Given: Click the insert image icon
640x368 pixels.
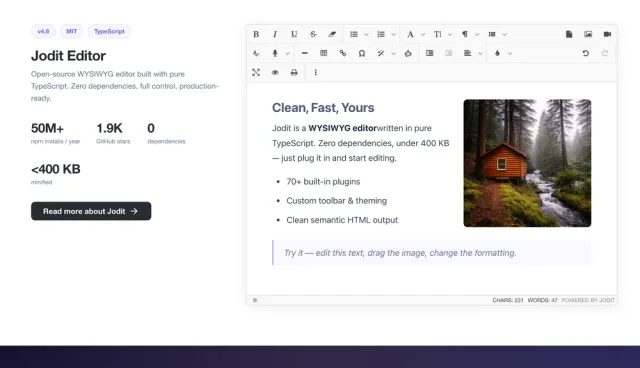Looking at the screenshot, I should 588,34.
